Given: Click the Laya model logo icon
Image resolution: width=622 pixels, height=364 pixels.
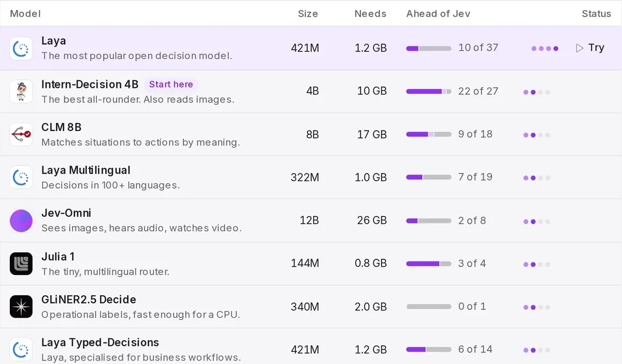Looking at the screenshot, I should pyautogui.click(x=21, y=48).
